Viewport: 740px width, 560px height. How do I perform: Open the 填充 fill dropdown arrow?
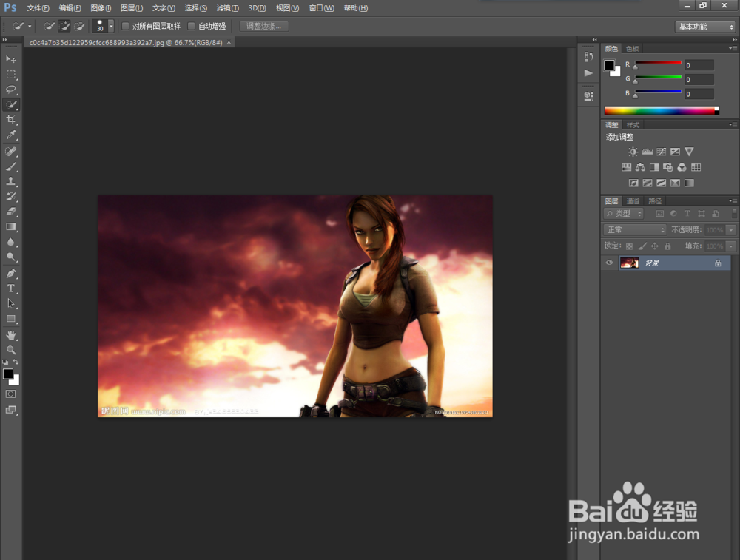click(x=731, y=246)
